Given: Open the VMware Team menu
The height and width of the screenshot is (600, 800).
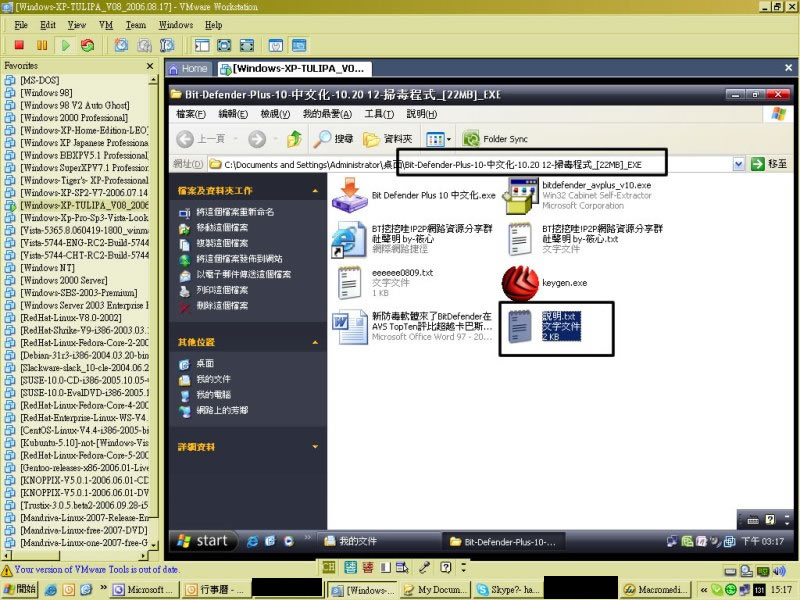Looking at the screenshot, I should [x=136, y=24].
